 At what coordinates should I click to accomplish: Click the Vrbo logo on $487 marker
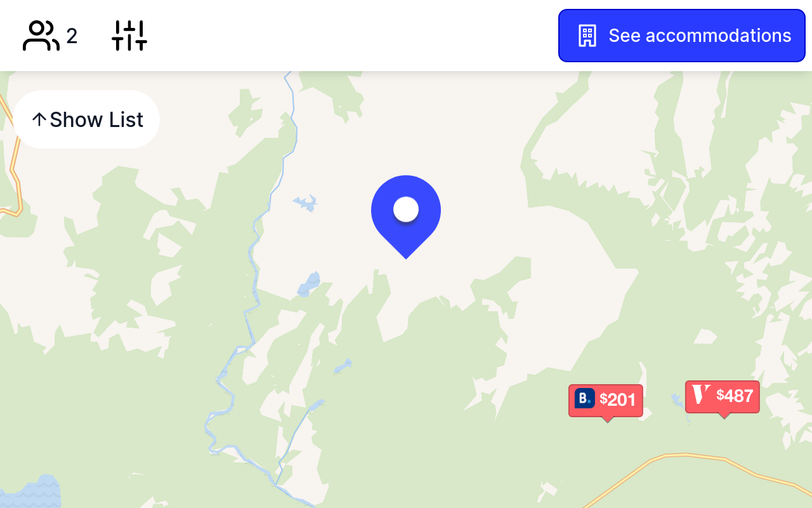click(701, 395)
